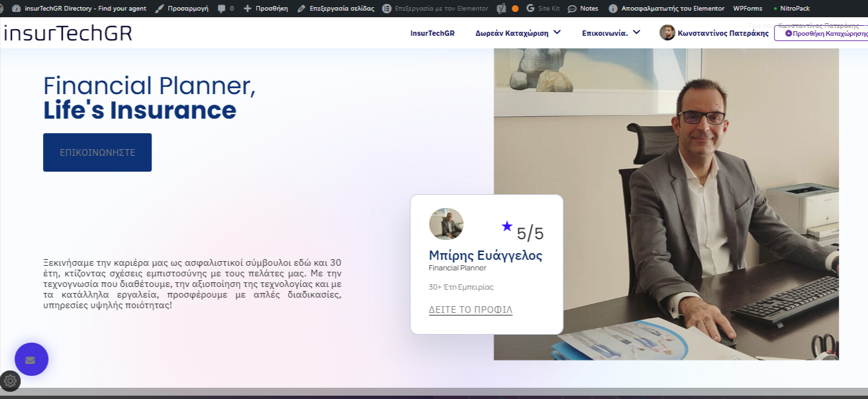The width and height of the screenshot is (868, 399).
Task: Click the ΕΠΙΚΟΙΝΩΝΗΣΤΕ button
Action: (97, 152)
